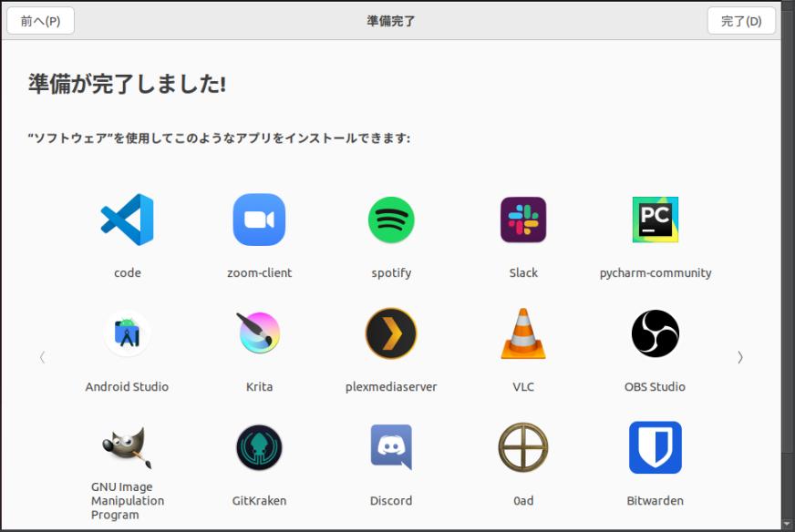Click the 準備完了 window title
The image size is (795, 532).
[x=391, y=21]
